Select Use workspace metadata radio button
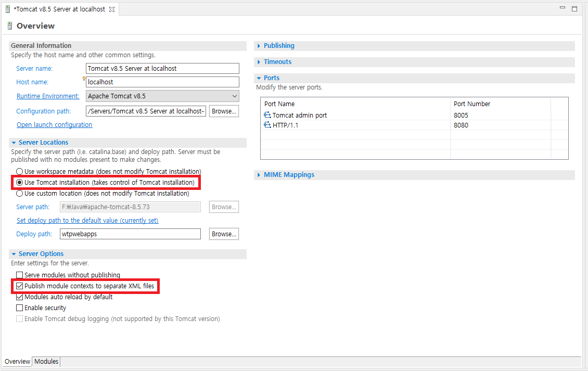 coord(19,171)
